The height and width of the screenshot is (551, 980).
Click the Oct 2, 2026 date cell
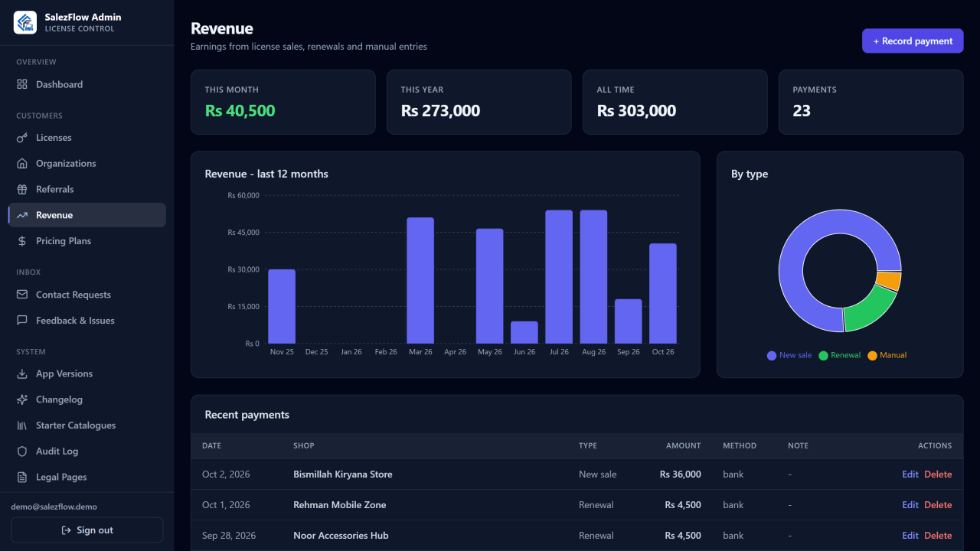click(x=226, y=474)
